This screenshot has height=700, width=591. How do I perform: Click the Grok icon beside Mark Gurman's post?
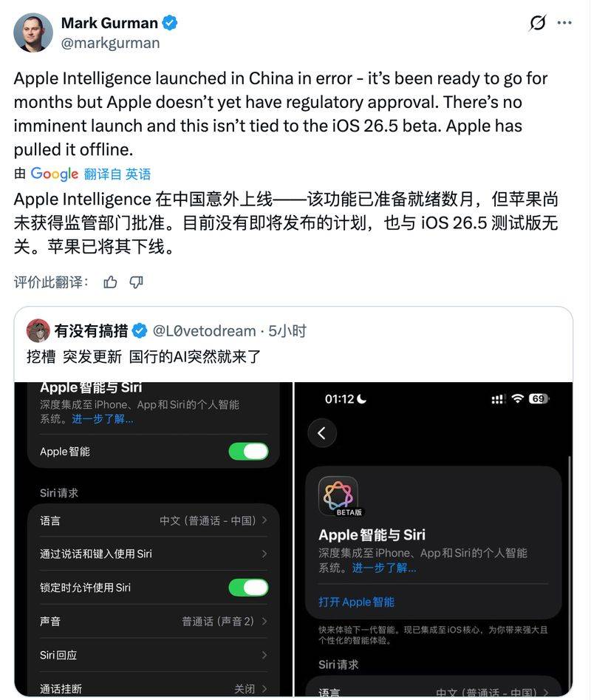[538, 23]
